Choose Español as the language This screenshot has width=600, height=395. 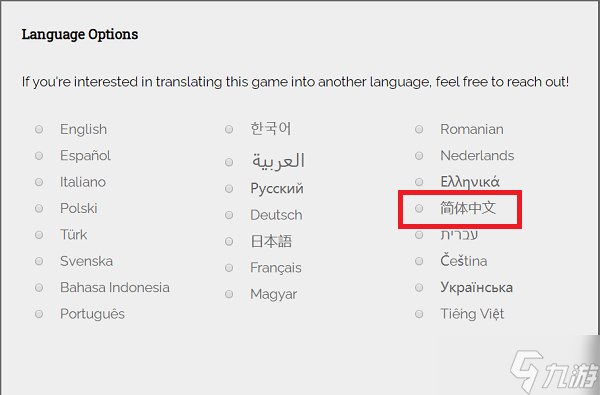(x=39, y=156)
